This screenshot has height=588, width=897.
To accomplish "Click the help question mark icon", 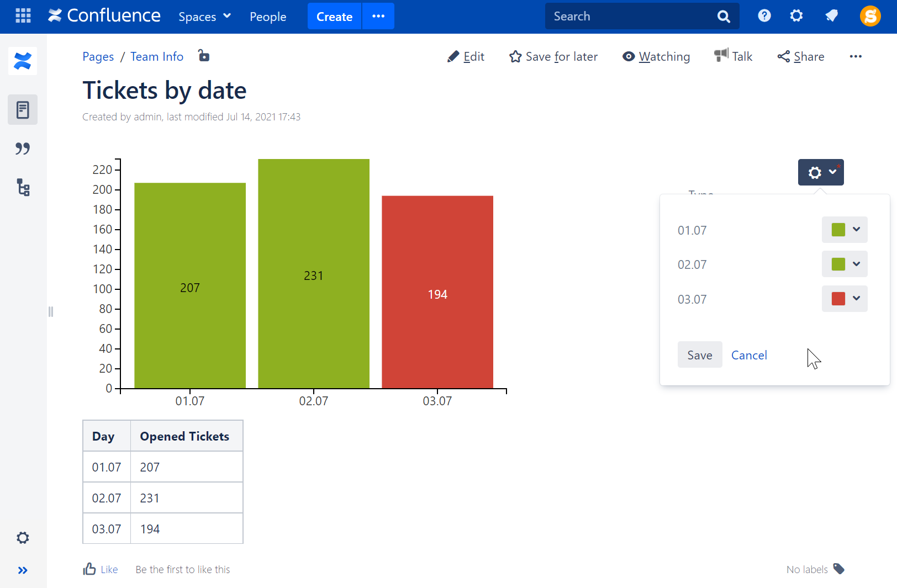I will click(x=764, y=15).
